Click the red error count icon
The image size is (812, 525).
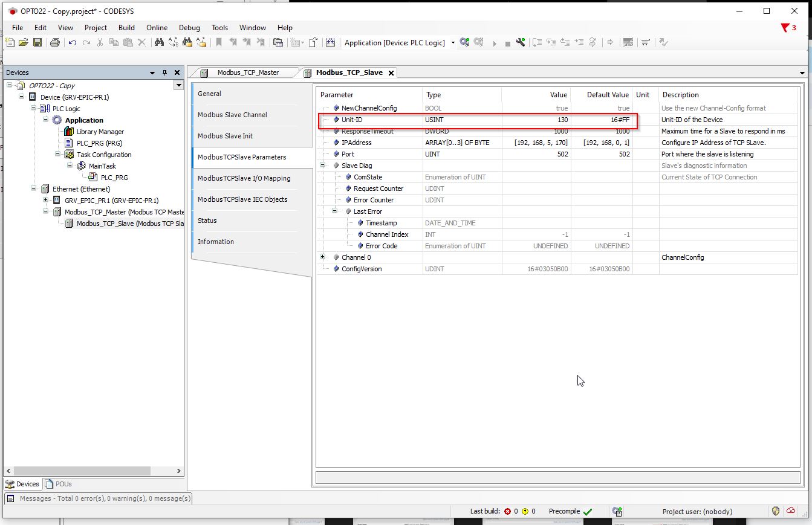(x=507, y=511)
